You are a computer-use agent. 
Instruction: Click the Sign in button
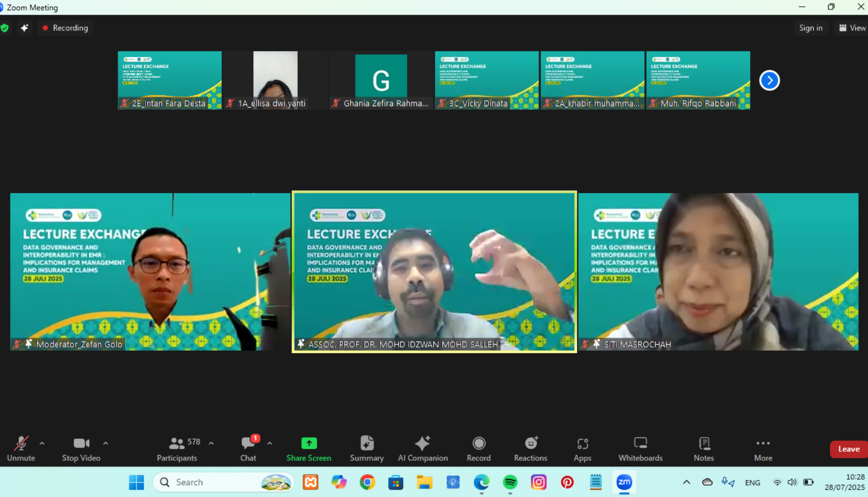(811, 28)
